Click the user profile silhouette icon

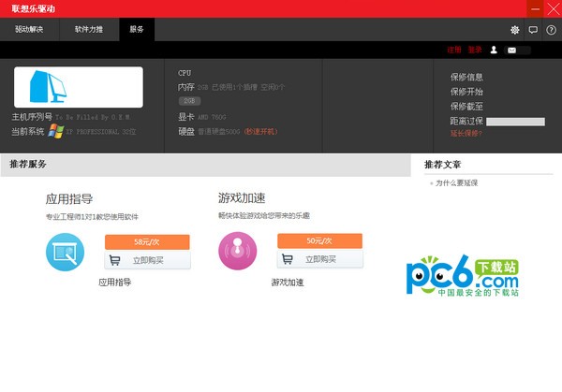coord(494,50)
